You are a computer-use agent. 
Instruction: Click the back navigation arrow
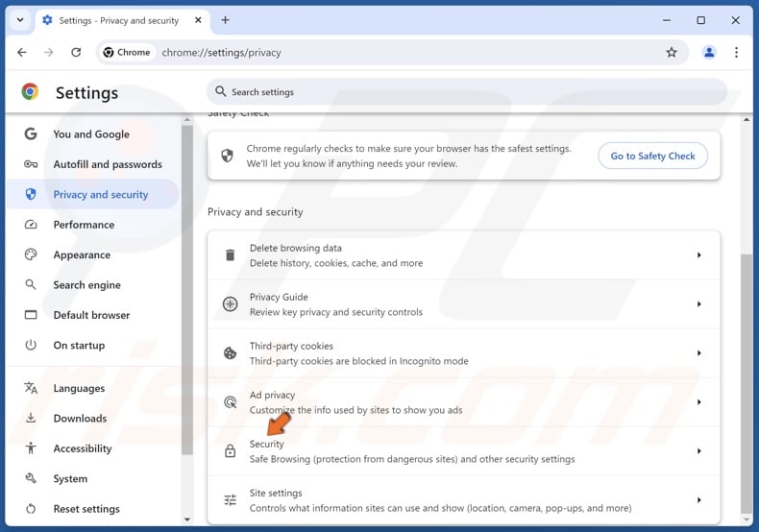click(22, 53)
